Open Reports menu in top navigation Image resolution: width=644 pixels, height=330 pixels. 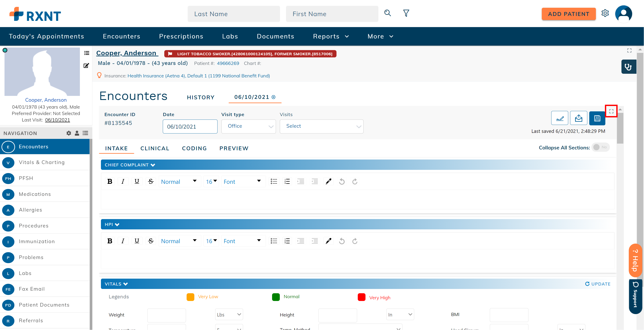tap(331, 36)
